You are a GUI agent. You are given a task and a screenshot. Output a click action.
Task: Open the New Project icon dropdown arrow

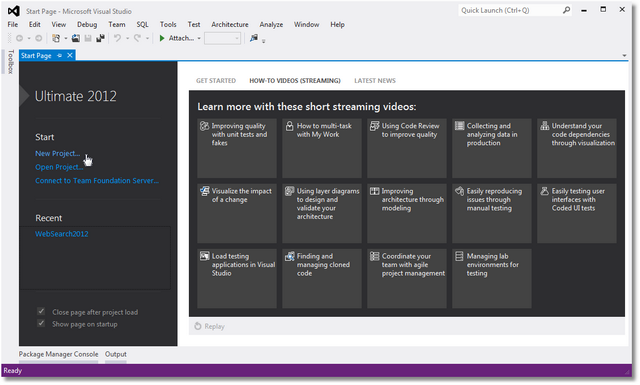pyautogui.click(x=65, y=38)
